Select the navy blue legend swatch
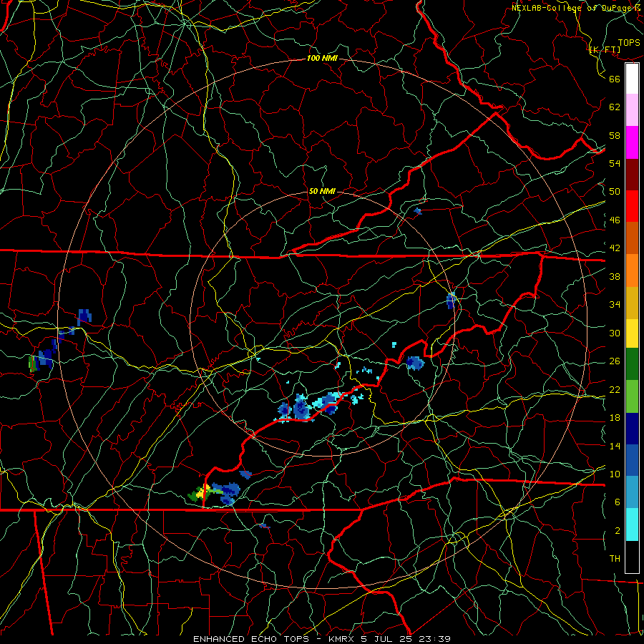The height and width of the screenshot is (644, 644). click(632, 429)
